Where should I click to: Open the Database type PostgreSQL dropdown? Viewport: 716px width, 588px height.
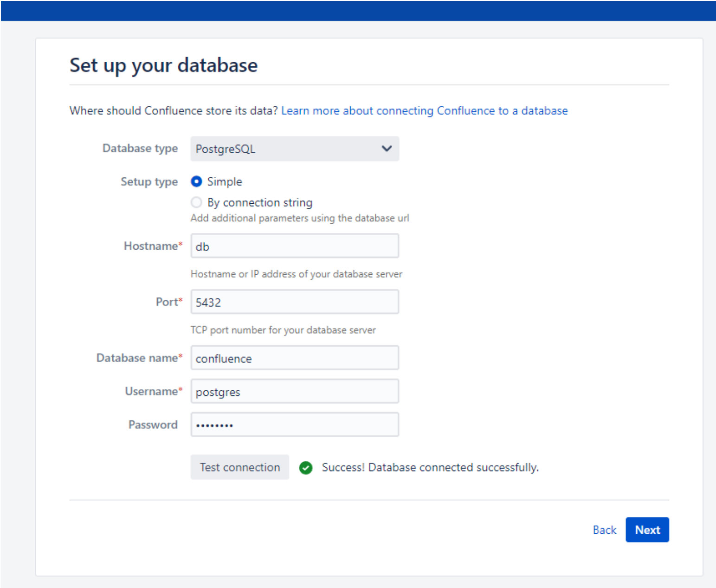(x=294, y=149)
